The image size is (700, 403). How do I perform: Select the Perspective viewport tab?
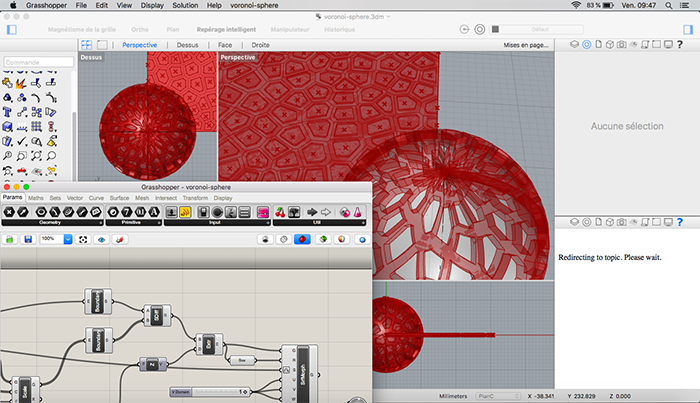140,45
